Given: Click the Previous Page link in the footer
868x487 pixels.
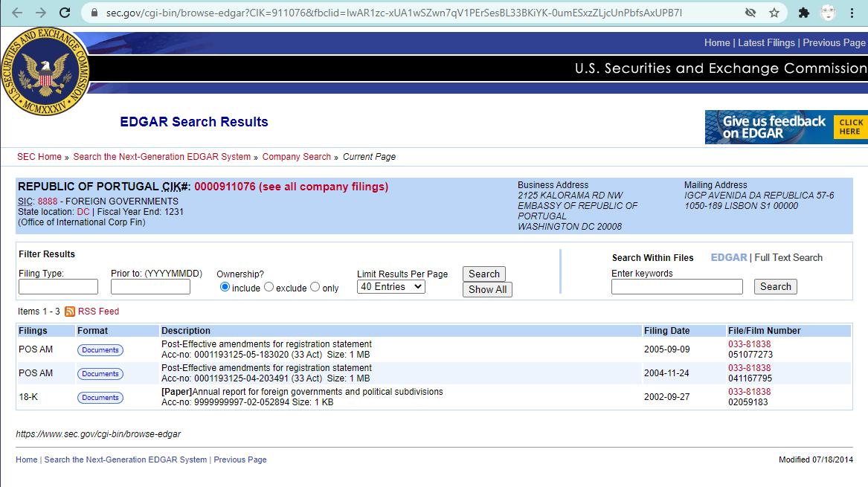Looking at the screenshot, I should pos(240,460).
